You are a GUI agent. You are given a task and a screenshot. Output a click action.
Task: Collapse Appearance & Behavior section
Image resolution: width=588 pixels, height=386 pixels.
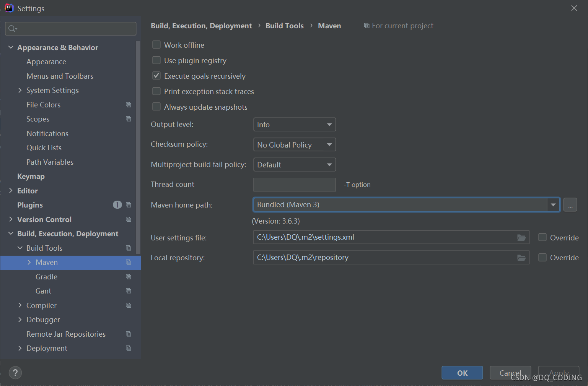pos(11,47)
